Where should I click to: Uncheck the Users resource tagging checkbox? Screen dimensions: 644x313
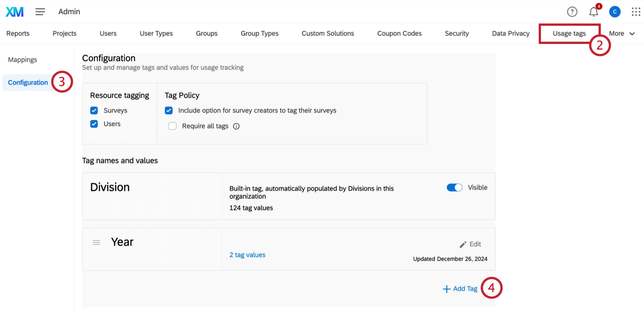94,124
